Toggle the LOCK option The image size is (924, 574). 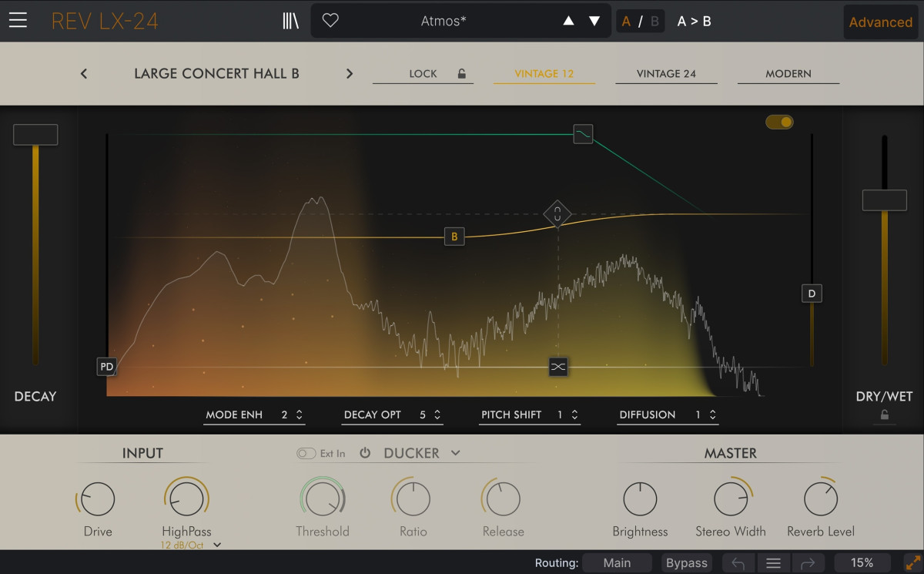pyautogui.click(x=423, y=74)
